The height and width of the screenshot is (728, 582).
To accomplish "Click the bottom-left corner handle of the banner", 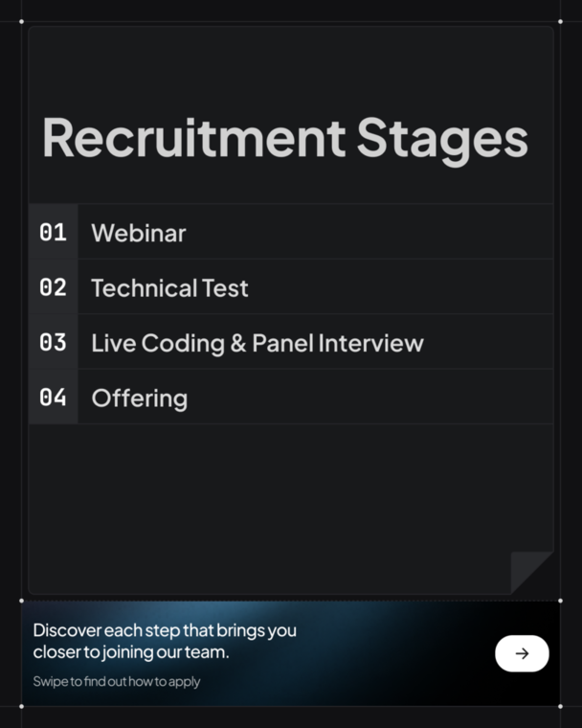I will [21, 706].
